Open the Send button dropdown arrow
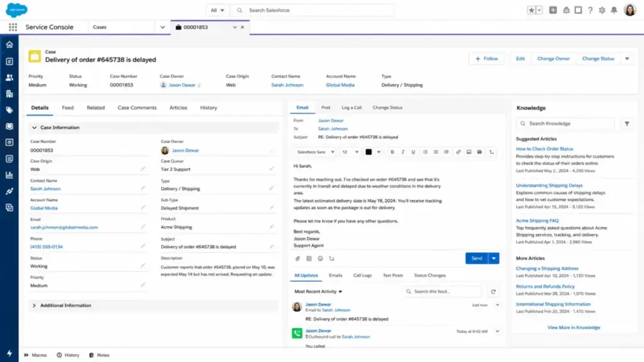 coord(494,258)
